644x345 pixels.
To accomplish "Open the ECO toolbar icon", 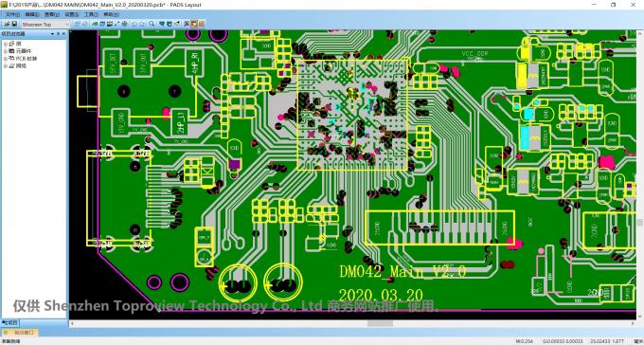I will click(117, 24).
